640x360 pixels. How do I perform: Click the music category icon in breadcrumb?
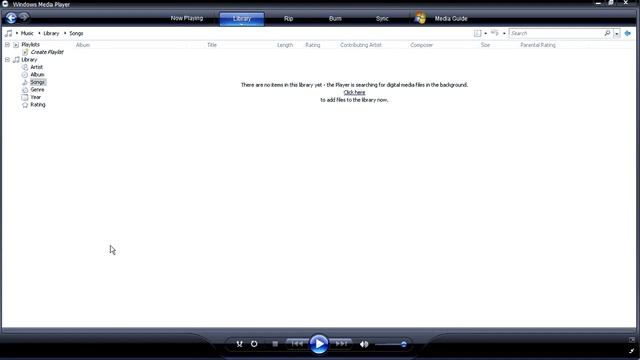click(x=9, y=33)
